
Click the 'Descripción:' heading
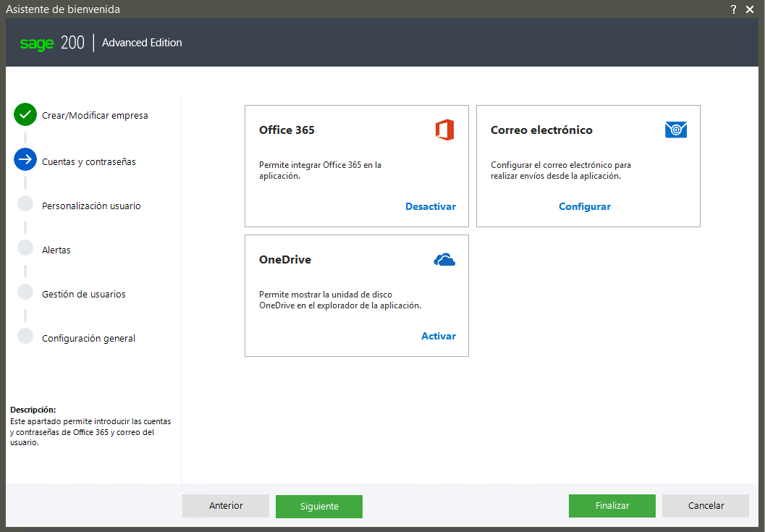point(33,410)
